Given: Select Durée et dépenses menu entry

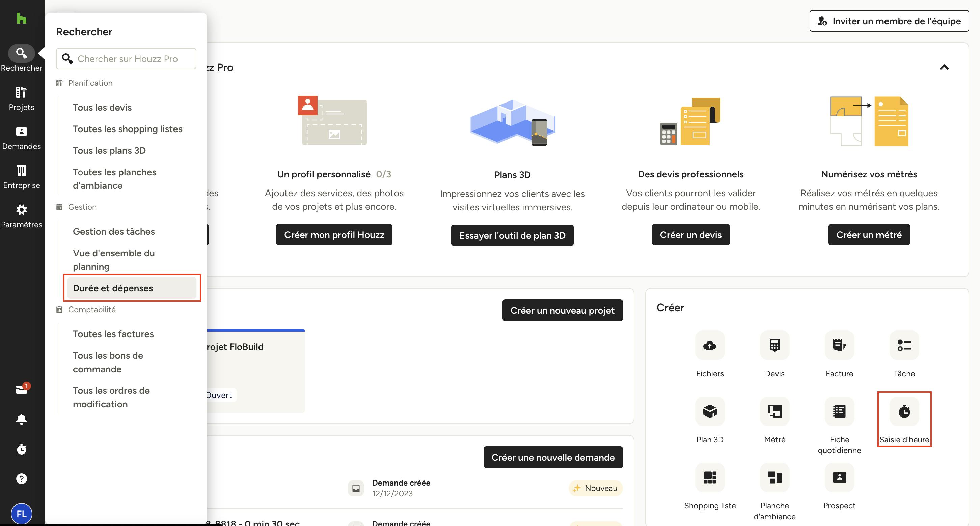Looking at the screenshot, I should pos(132,288).
